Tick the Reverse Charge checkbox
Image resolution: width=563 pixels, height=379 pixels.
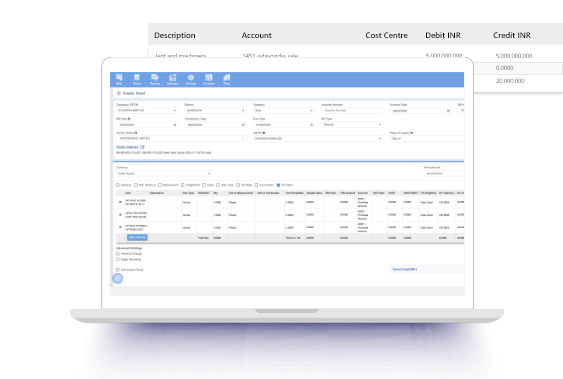[117, 254]
